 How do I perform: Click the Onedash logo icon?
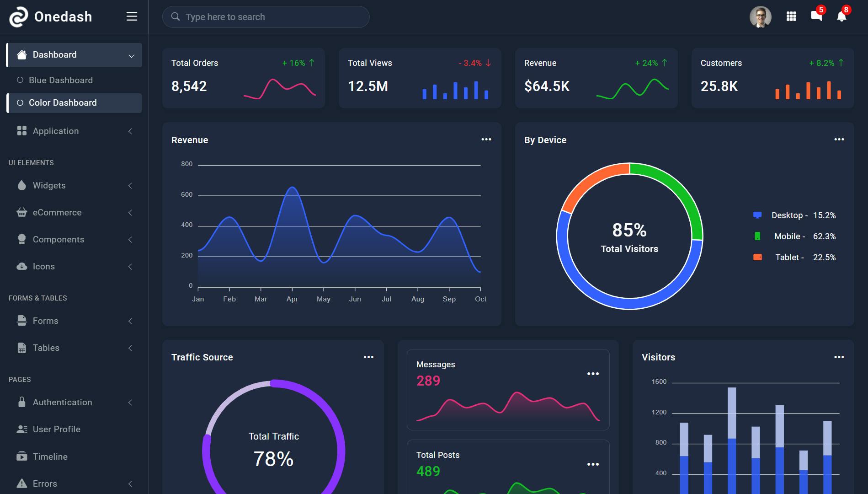coord(19,17)
